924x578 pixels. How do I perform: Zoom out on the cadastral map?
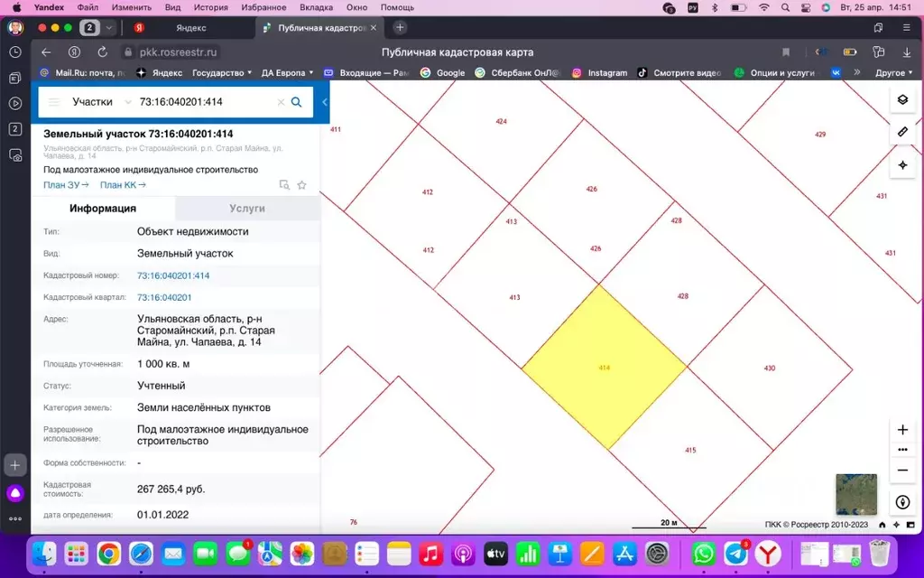coord(902,471)
